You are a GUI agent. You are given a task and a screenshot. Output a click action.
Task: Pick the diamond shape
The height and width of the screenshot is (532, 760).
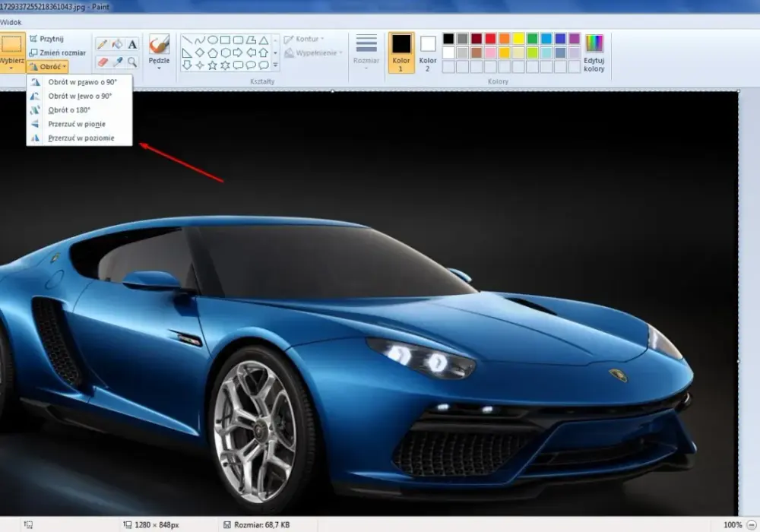point(200,52)
